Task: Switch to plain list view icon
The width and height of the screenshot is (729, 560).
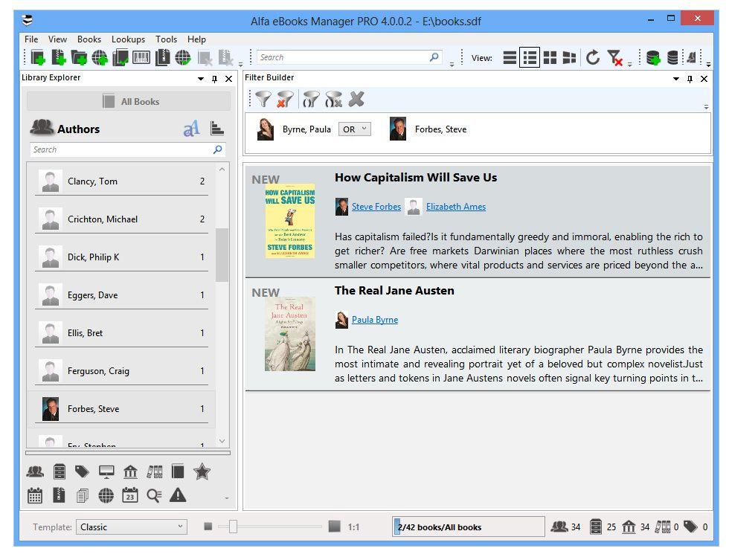Action: pyautogui.click(x=510, y=57)
